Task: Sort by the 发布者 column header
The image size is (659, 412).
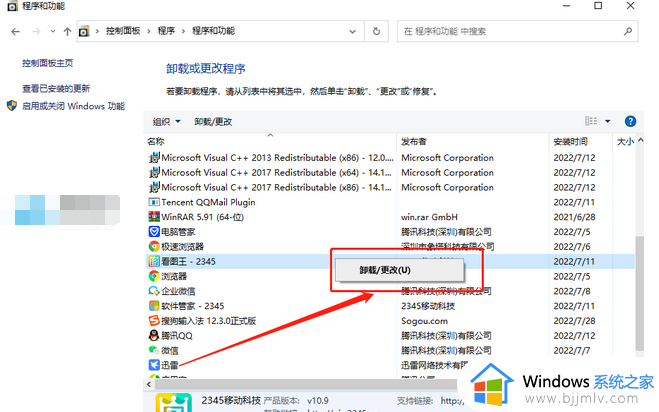Action: 414,142
